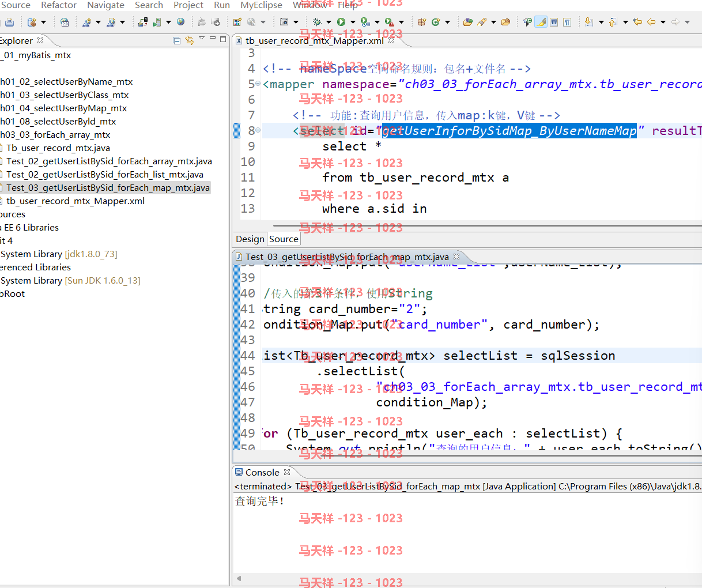This screenshot has height=588, width=702.
Task: Click the Search flashlight toolbar icon
Action: click(x=482, y=22)
